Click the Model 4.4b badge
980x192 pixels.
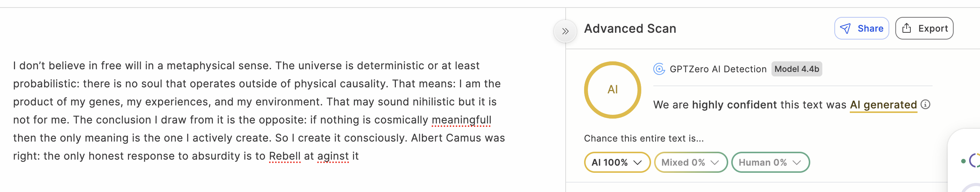(x=797, y=69)
